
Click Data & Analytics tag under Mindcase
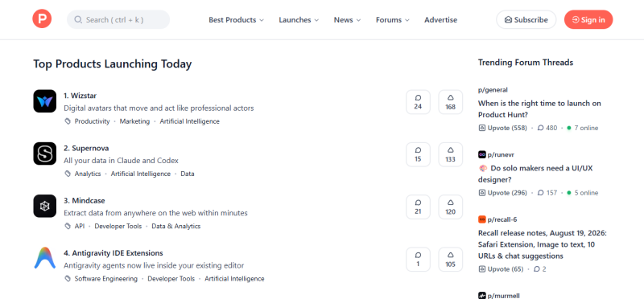click(176, 227)
